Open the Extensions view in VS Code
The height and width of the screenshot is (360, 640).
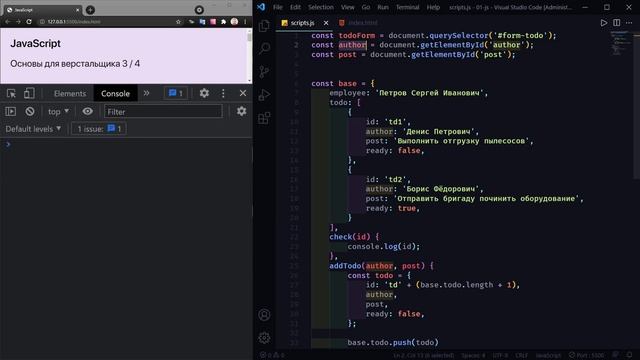264,118
